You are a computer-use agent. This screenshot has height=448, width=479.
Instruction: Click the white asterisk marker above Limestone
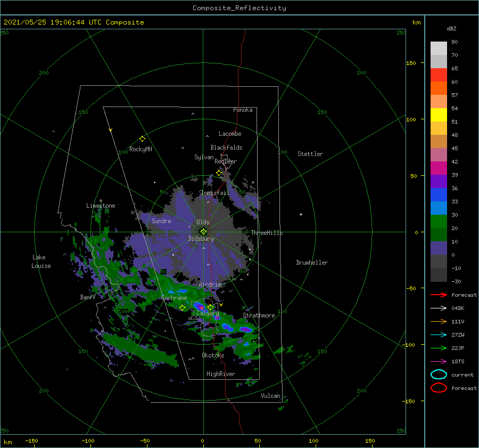pos(101,201)
